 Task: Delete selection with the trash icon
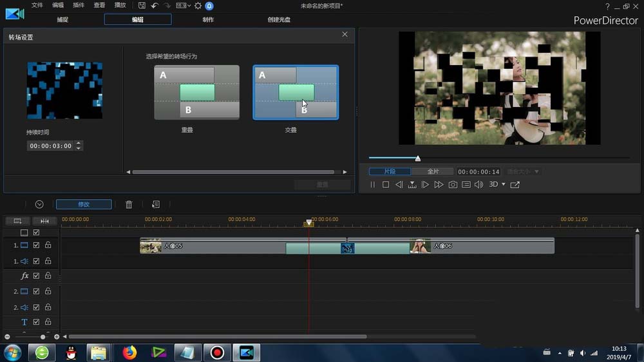pyautogui.click(x=129, y=204)
